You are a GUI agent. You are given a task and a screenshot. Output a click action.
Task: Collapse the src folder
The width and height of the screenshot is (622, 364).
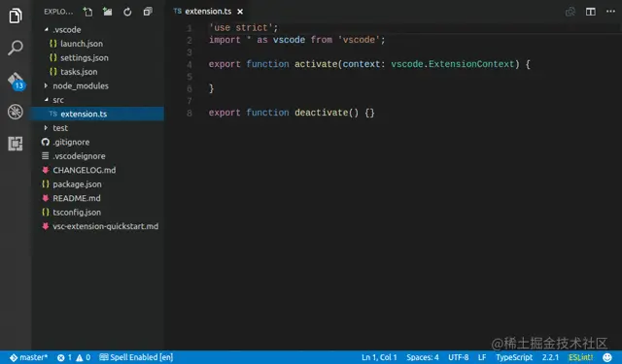(58, 100)
